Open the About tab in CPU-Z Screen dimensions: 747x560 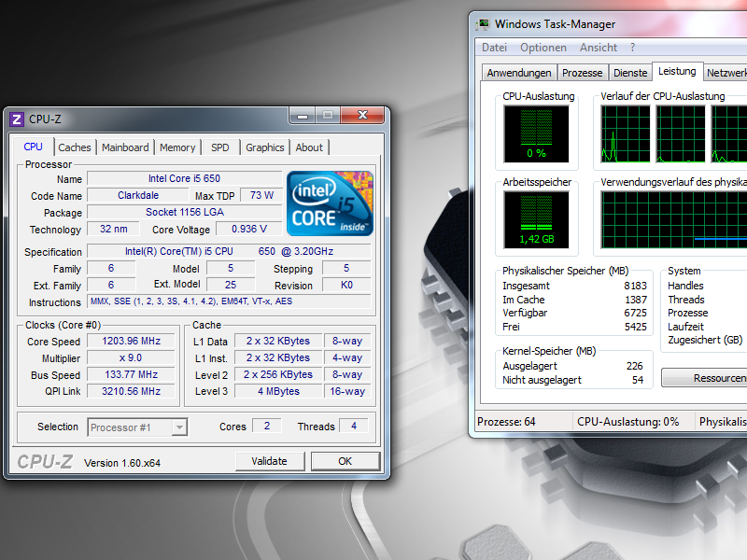[309, 147]
